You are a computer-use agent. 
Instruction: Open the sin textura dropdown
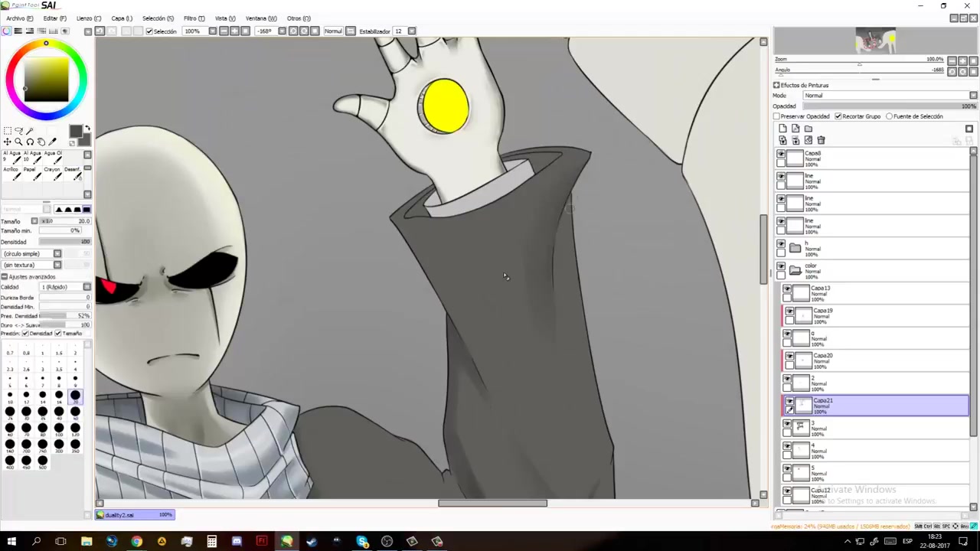click(x=57, y=265)
